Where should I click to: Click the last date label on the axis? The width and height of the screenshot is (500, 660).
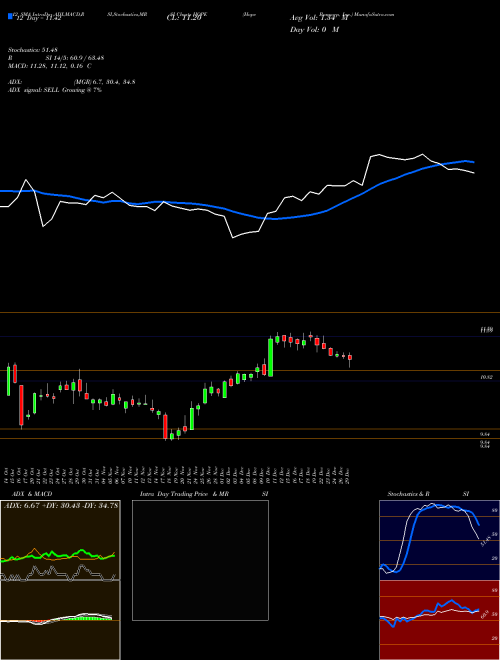point(349,474)
